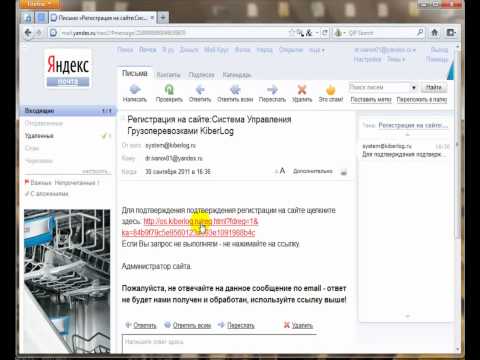Click the С вложениями filter
The image size is (480, 360).
[47, 194]
